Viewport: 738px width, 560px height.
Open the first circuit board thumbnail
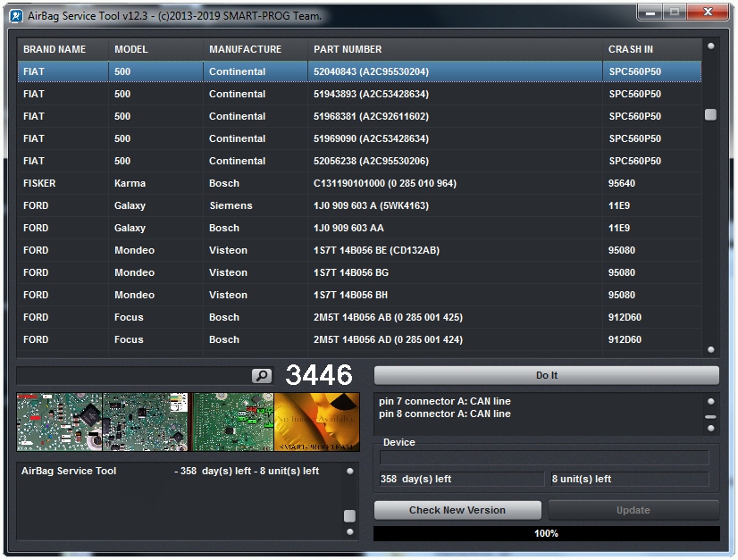pyautogui.click(x=59, y=422)
